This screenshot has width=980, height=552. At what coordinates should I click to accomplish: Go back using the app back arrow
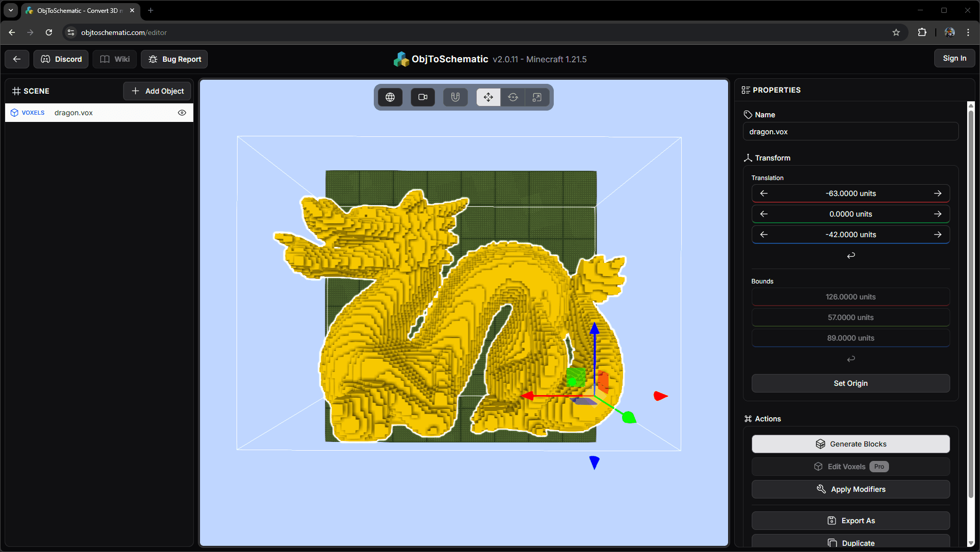(x=17, y=59)
